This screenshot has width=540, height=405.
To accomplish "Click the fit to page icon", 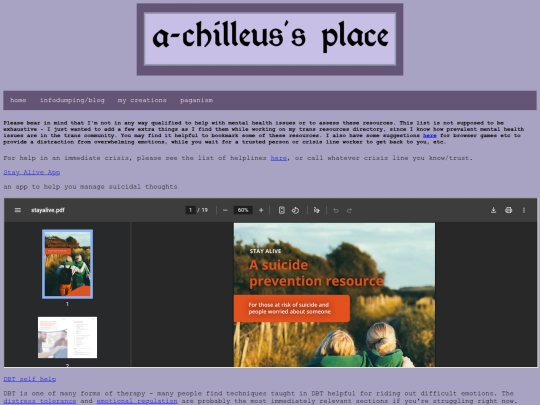I will click(281, 210).
